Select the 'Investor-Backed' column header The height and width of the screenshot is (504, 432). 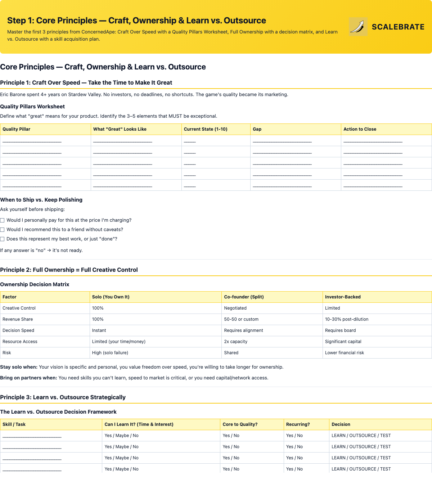377,297
